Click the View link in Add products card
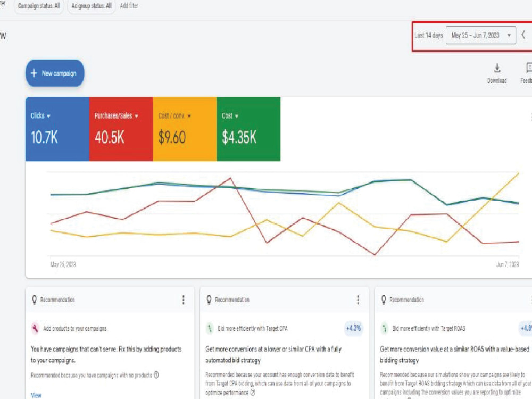 tap(36, 395)
